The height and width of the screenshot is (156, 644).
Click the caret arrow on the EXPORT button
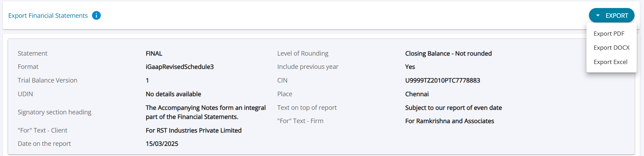click(x=598, y=16)
